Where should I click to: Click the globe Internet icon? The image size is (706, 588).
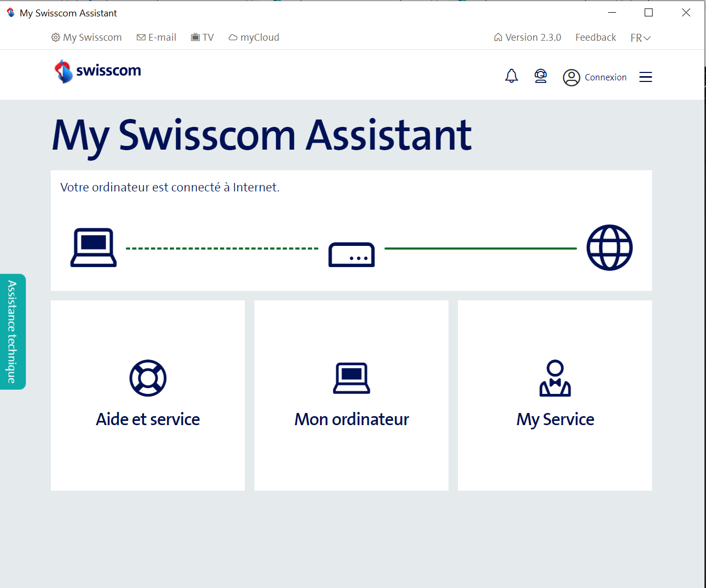609,247
